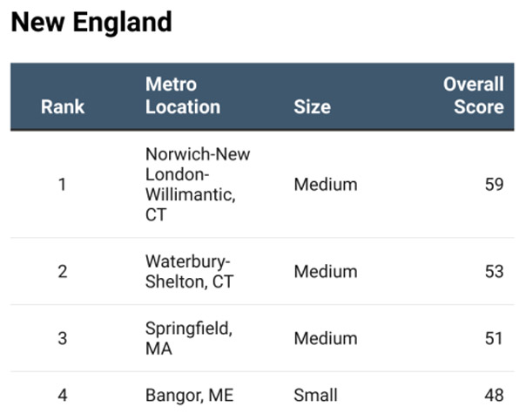526x420 pixels.
Task: Click the New England heading
Action: 91,23
